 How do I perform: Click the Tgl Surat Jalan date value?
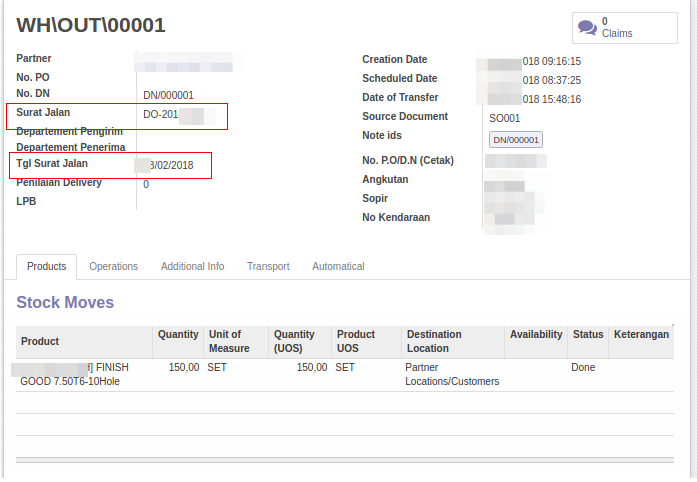[171, 165]
